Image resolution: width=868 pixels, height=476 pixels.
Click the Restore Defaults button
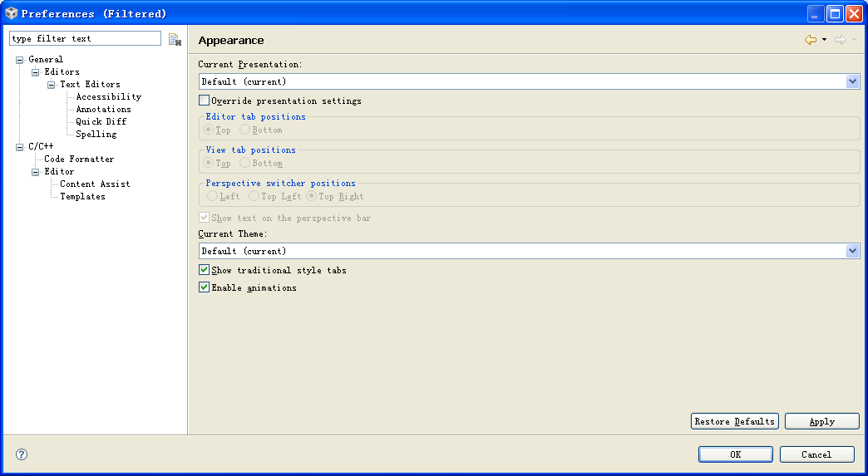point(734,421)
